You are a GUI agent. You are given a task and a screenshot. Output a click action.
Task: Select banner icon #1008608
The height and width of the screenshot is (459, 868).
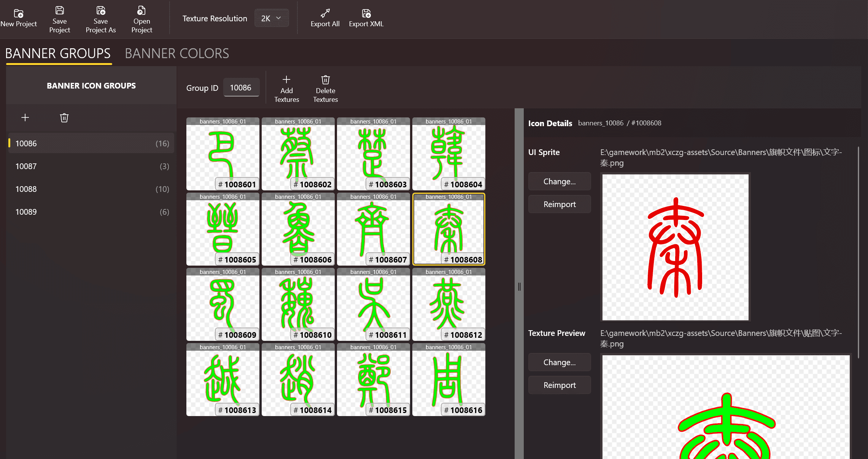click(448, 228)
